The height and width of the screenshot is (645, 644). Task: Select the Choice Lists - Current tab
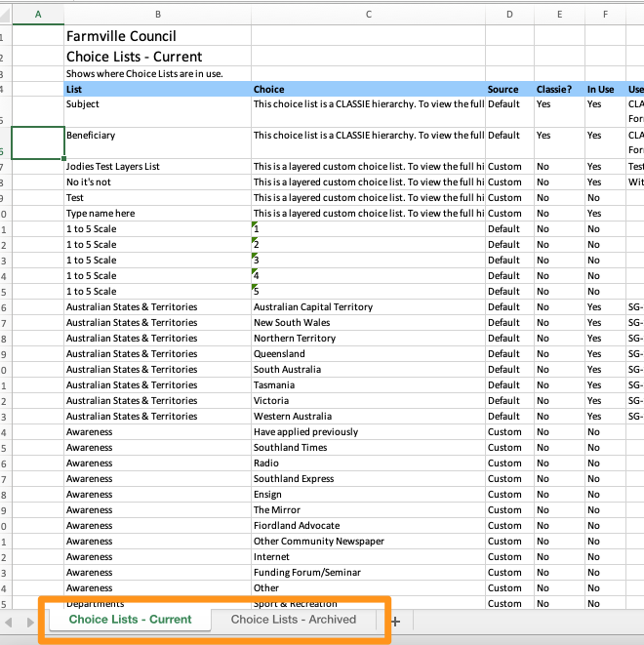[130, 620]
